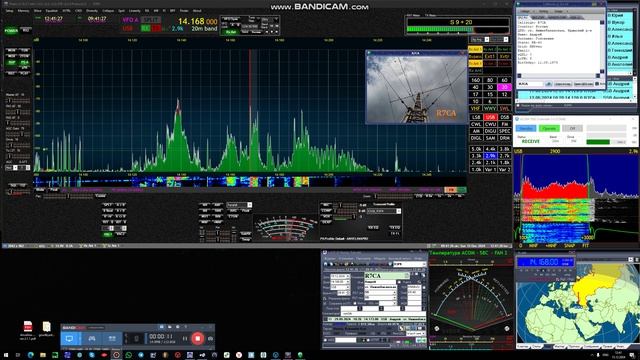
Task: Switch to the WWV band button
Action: click(x=490, y=109)
